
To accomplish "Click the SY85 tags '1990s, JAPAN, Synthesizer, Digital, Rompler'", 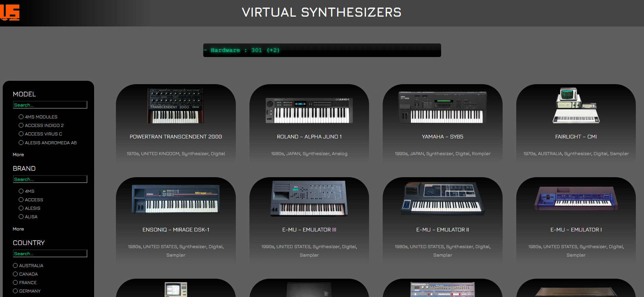I will coord(442,153).
